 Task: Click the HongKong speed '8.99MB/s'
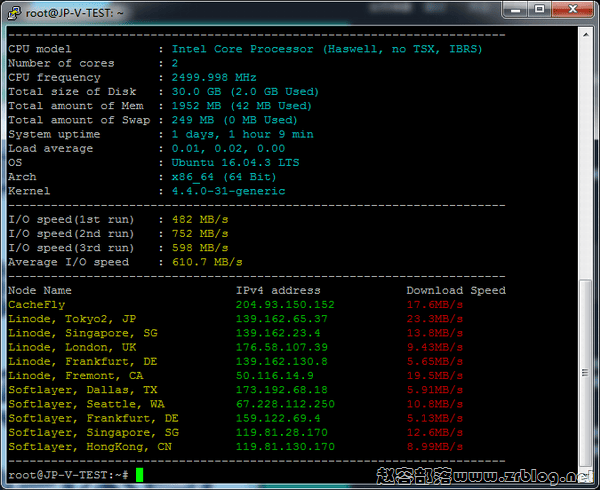click(x=435, y=446)
